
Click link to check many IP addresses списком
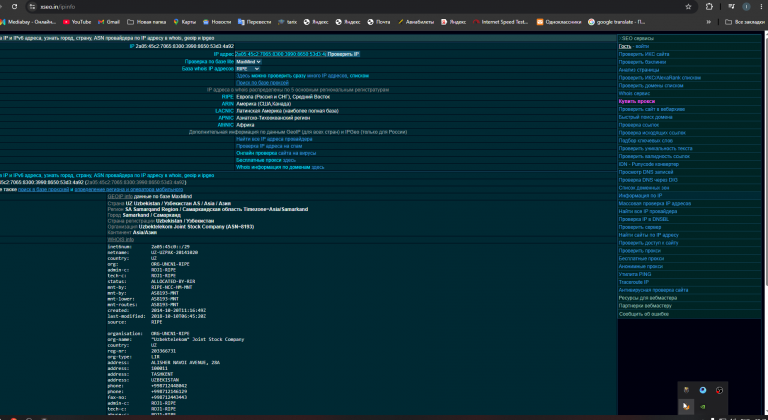pos(302,76)
